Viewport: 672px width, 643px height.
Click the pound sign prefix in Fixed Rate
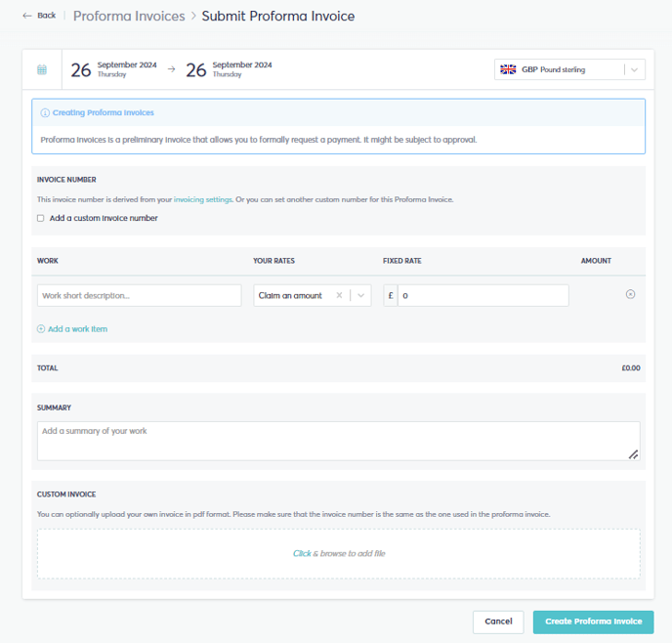(x=391, y=295)
